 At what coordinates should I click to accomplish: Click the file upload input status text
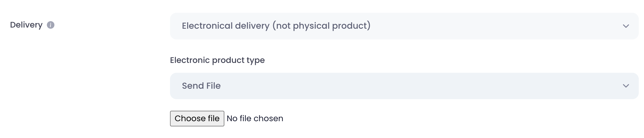pos(255,119)
